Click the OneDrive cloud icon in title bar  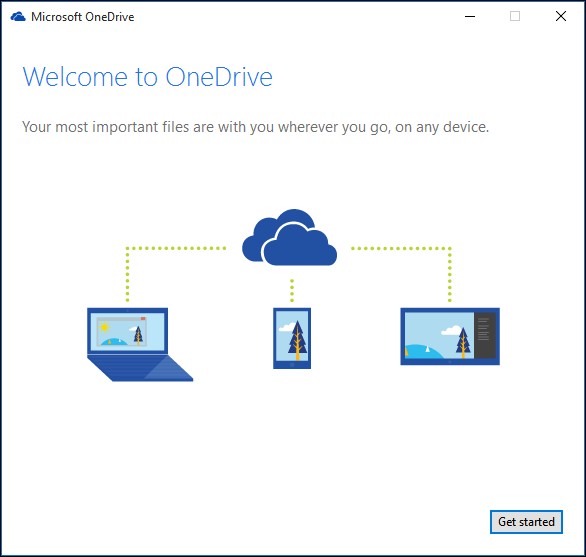(x=18, y=17)
